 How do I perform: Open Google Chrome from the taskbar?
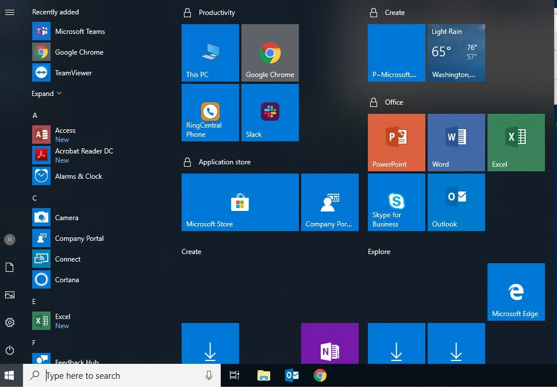click(x=320, y=375)
